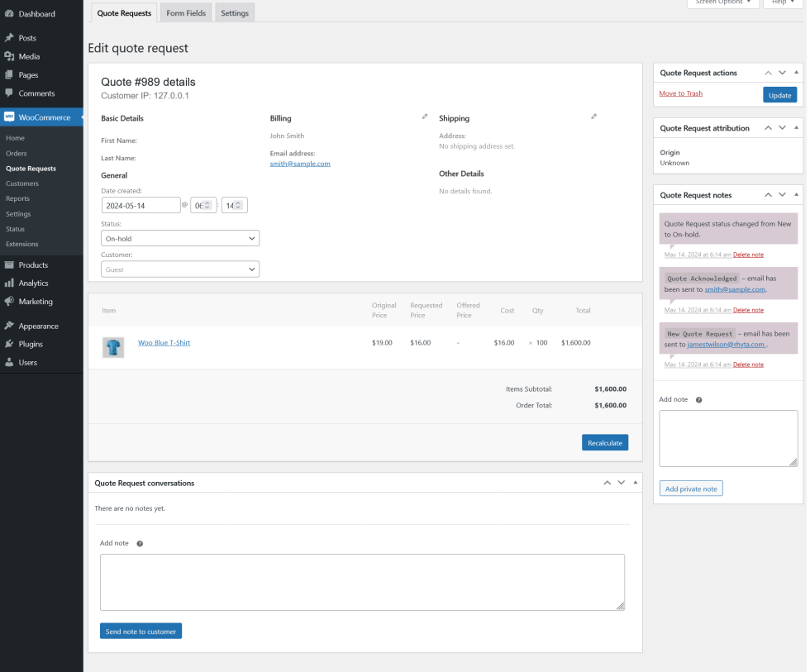Open WooCommerce Customers submenu item

(22, 183)
